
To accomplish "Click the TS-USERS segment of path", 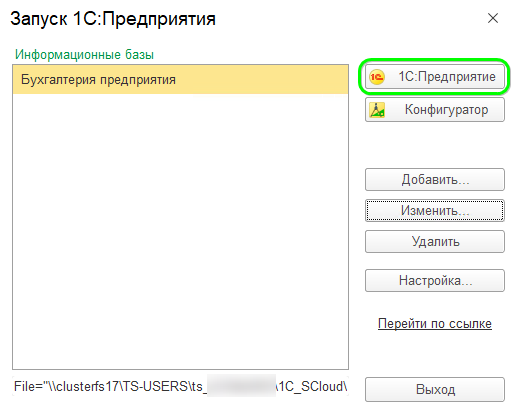I will coord(154,387).
